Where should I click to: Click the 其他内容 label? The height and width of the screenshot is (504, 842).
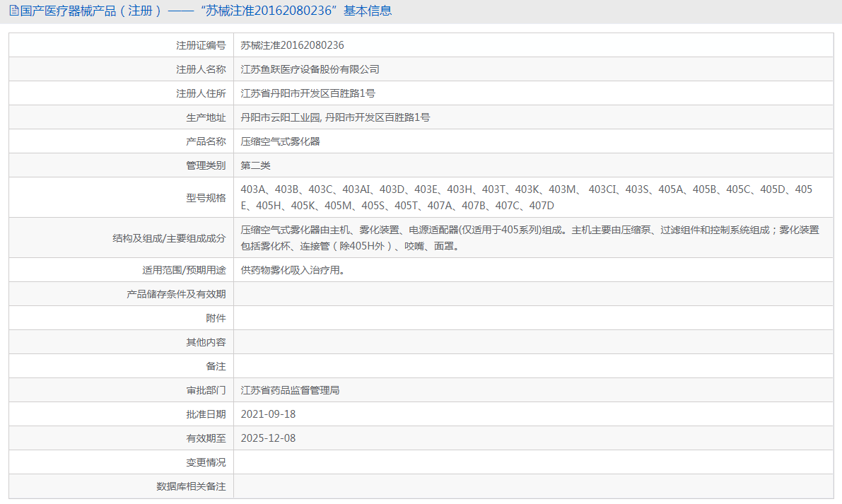pos(206,342)
